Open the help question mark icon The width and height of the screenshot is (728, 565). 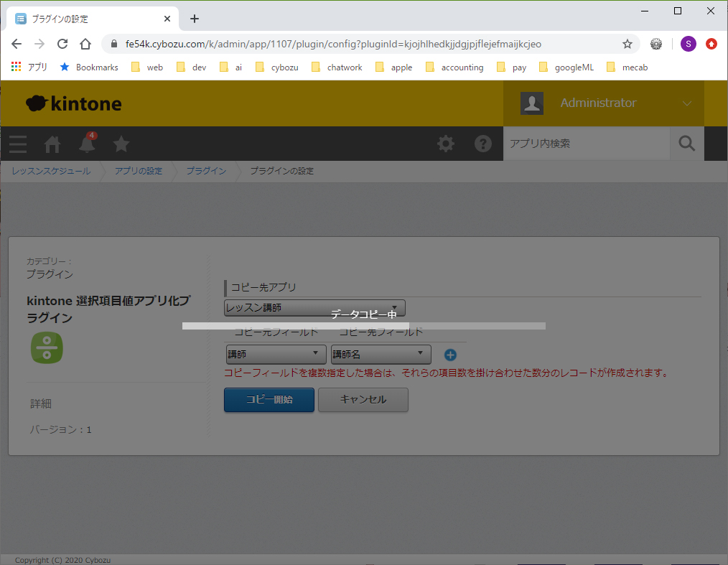coord(483,144)
